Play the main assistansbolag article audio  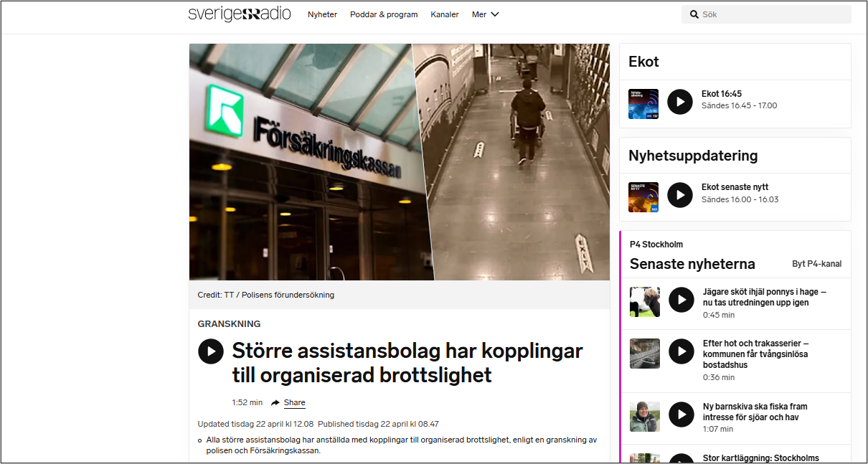tap(211, 351)
